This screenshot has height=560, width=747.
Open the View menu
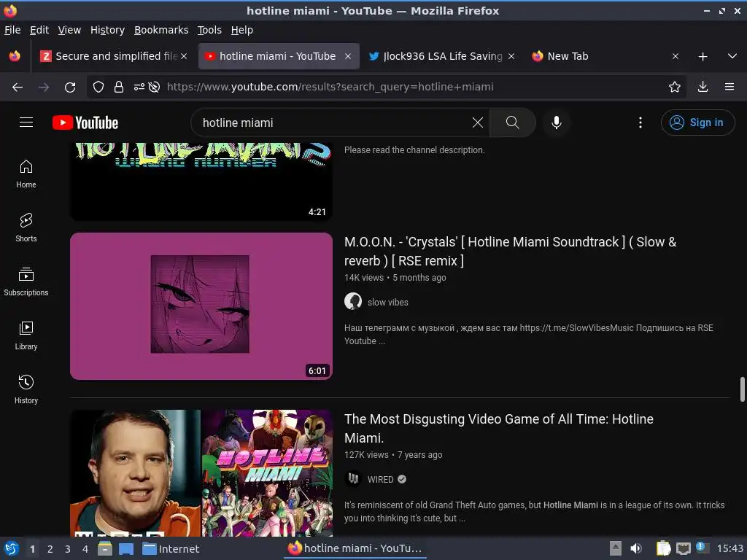pos(69,30)
